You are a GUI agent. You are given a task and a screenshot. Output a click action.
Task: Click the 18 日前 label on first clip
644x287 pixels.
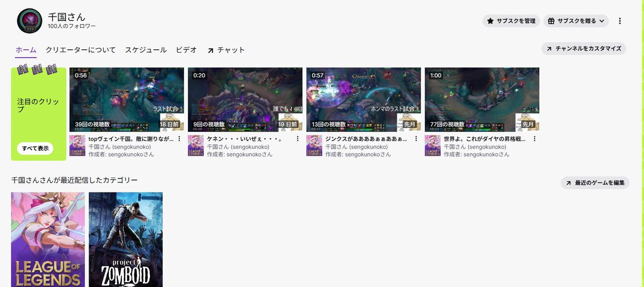click(x=169, y=124)
